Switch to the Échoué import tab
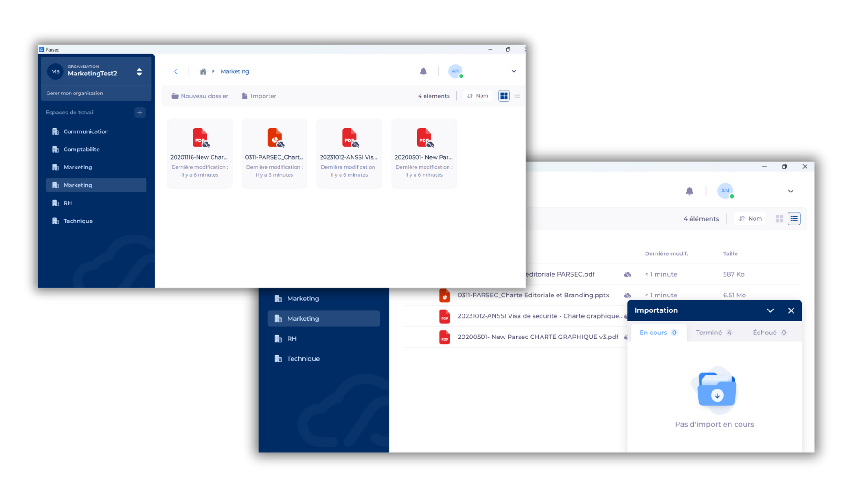 tap(769, 333)
